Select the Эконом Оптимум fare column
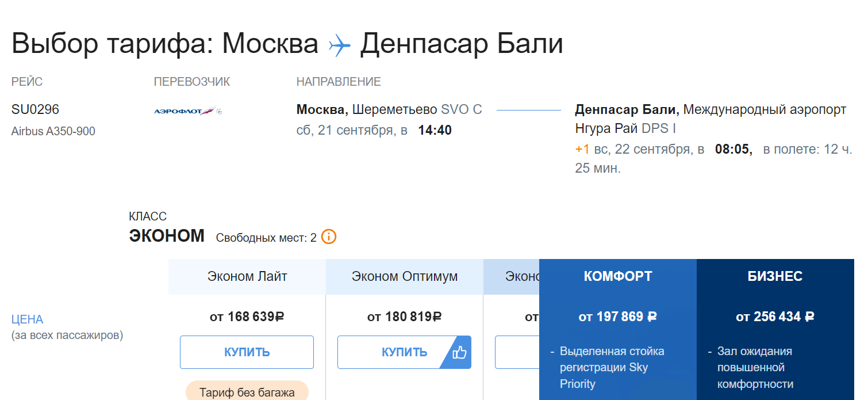Viewport: 868px width, 400px height. click(405, 277)
